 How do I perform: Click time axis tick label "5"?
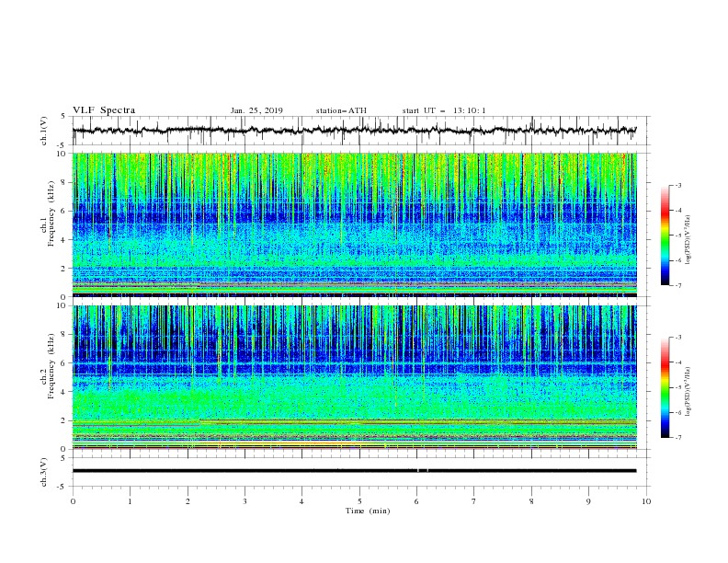359,501
